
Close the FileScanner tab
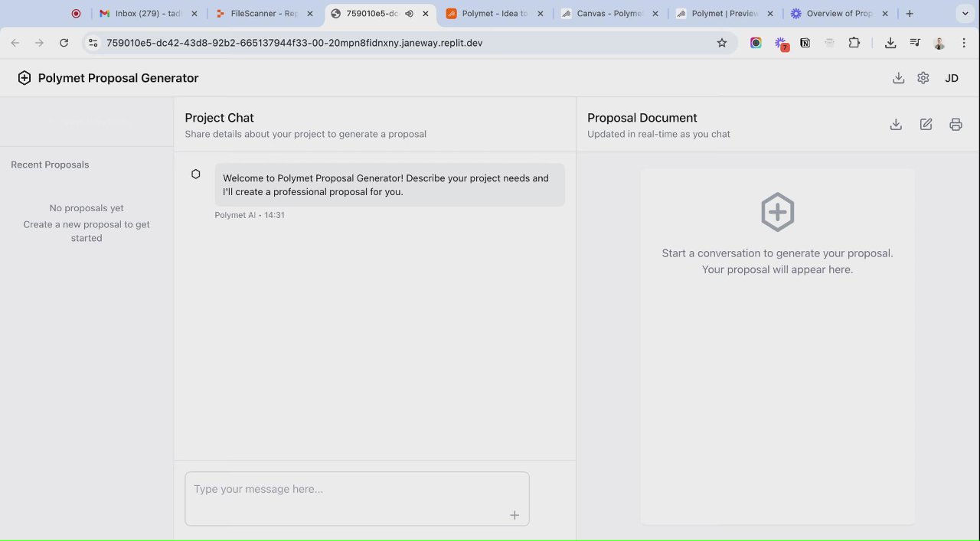(311, 14)
